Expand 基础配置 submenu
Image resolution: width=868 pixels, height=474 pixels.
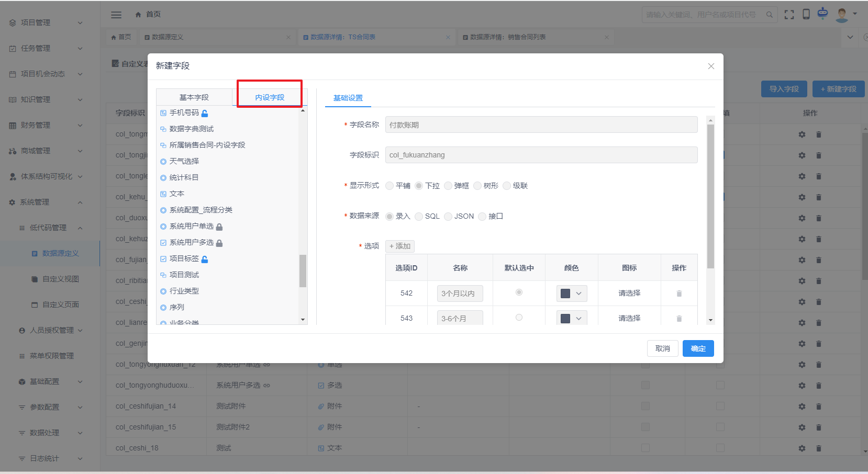[80, 381]
